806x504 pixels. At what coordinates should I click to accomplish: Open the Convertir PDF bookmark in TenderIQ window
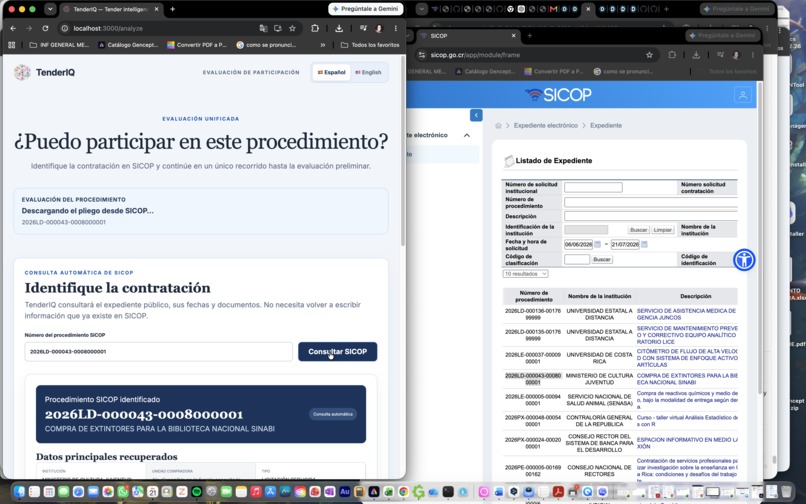tap(197, 45)
